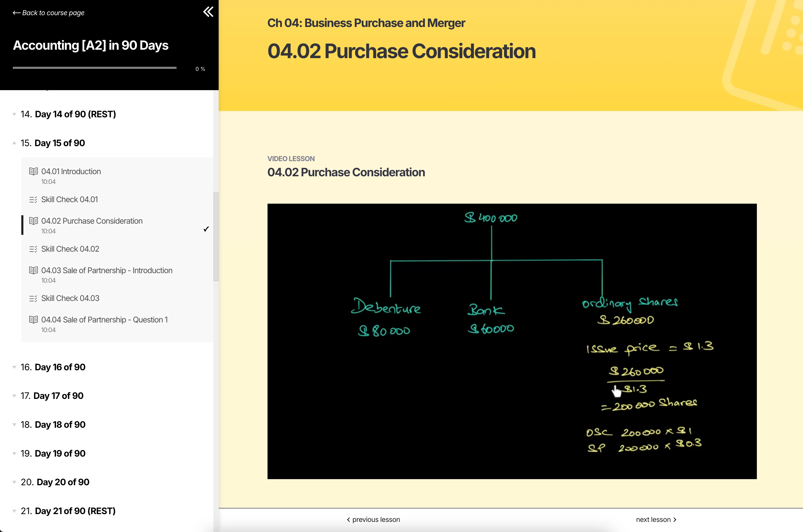
Task: Go to previous lesson
Action: coord(373,519)
